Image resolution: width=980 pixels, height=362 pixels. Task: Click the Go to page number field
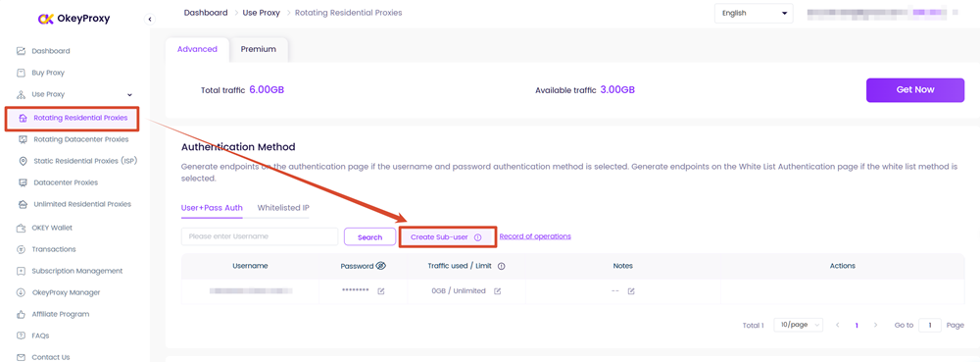930,325
